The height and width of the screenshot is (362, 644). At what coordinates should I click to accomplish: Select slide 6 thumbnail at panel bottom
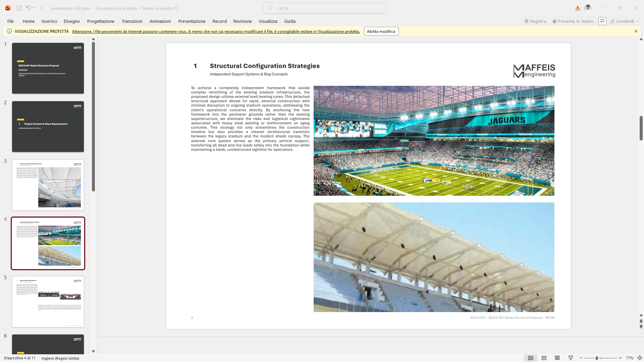pos(48,344)
